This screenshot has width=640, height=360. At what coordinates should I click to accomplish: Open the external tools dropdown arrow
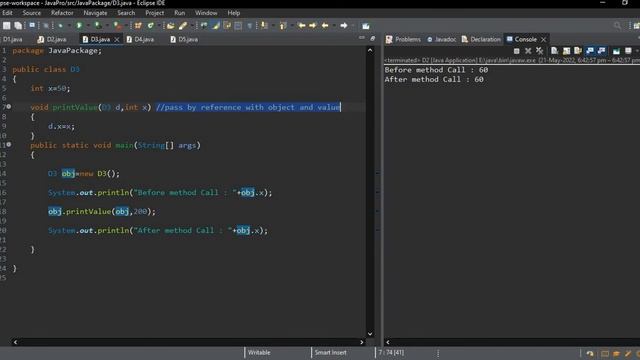[x=126, y=26]
